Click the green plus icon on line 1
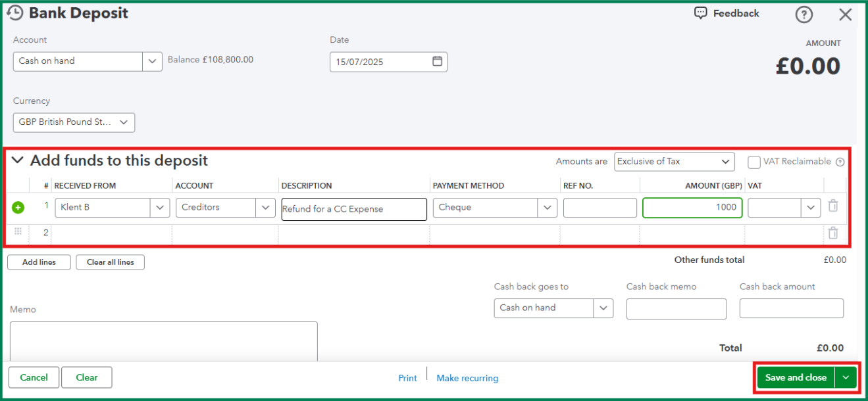This screenshot has height=401, width=868. (x=18, y=208)
